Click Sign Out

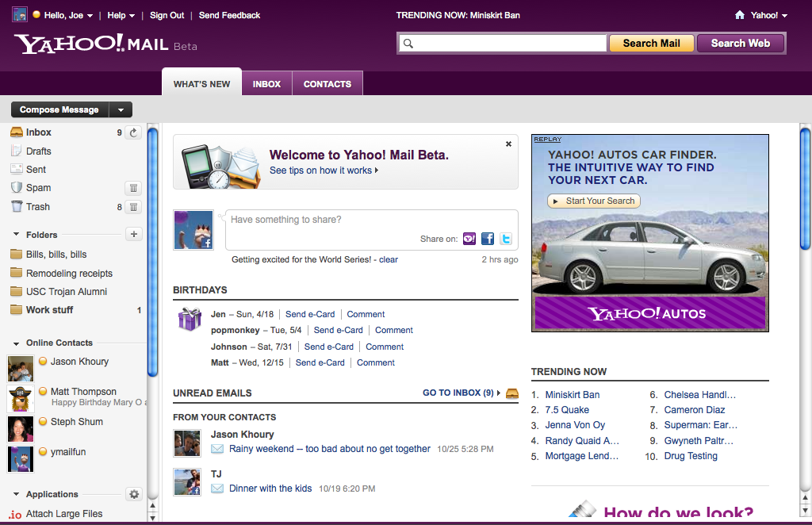click(x=167, y=16)
